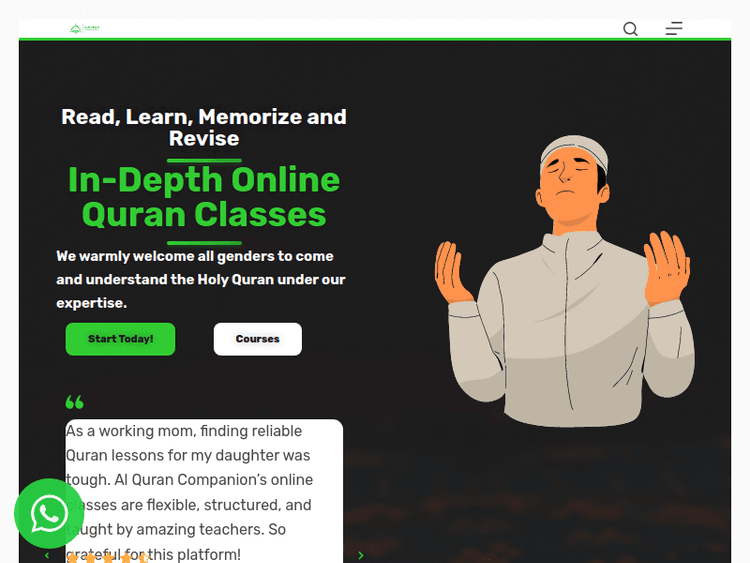Open the Courses button
Screen dimensions: 750x563
[258, 339]
